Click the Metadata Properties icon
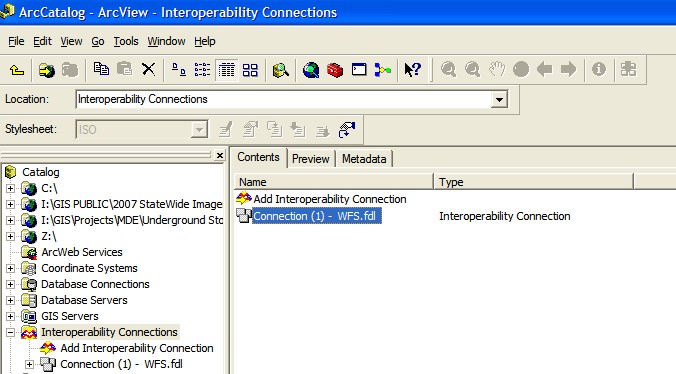The image size is (676, 374). pos(250,129)
